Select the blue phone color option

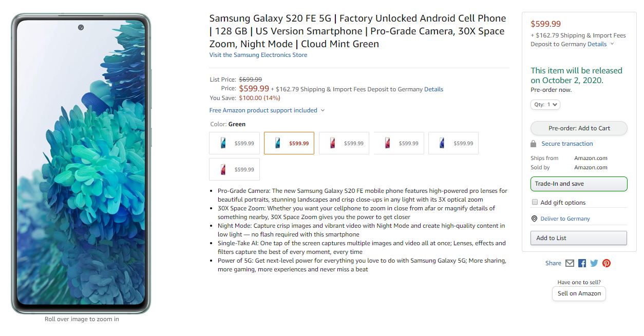[x=453, y=143]
